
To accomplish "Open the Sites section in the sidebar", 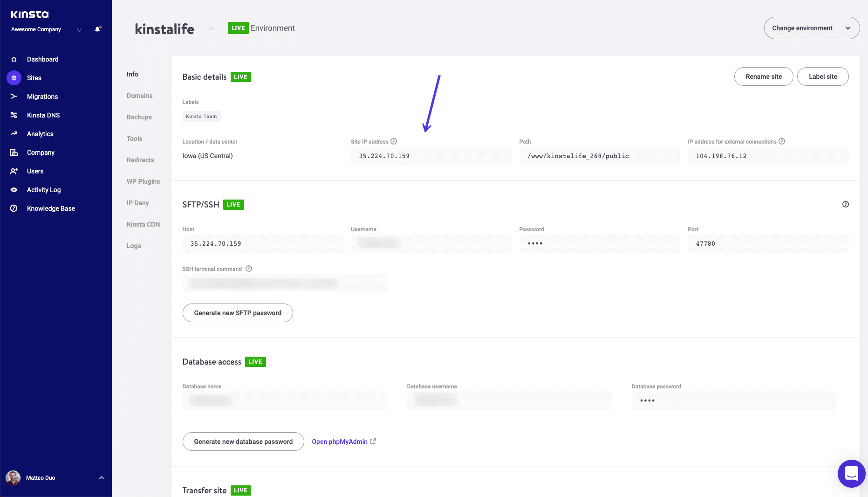I will 34,78.
